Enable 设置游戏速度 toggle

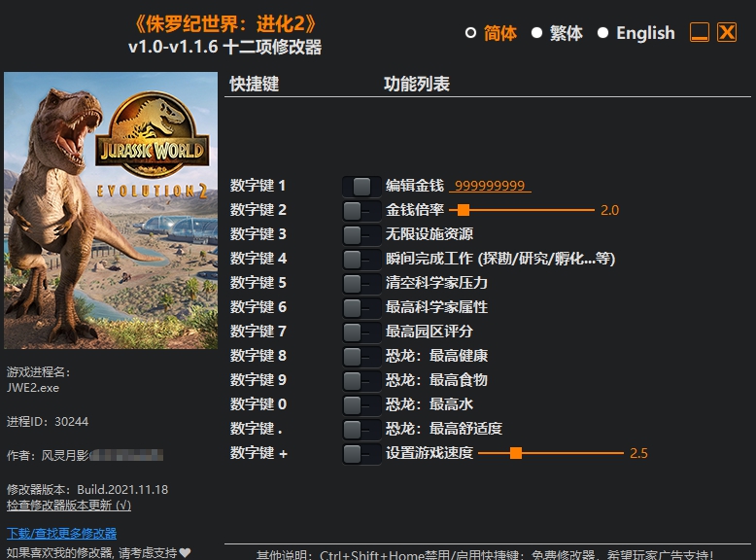[x=361, y=453]
